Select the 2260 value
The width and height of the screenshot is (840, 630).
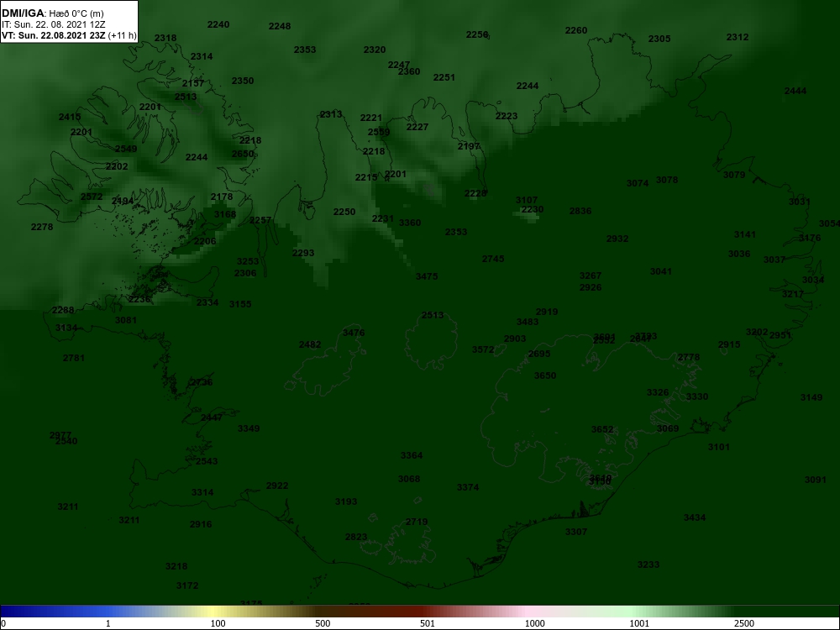(x=576, y=30)
